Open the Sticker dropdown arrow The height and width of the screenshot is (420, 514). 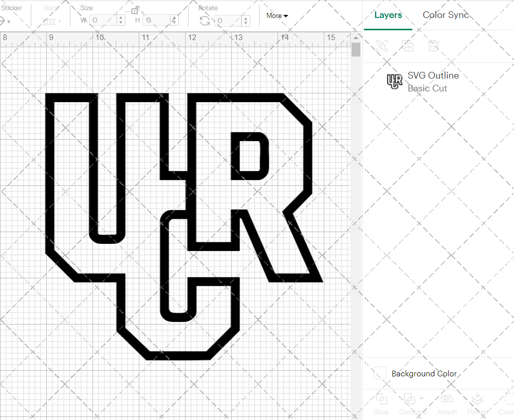coord(9,22)
